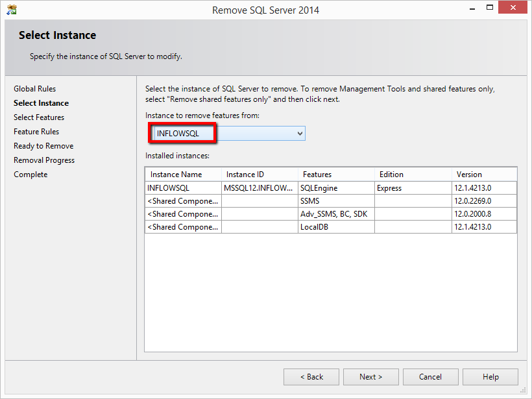Image resolution: width=532 pixels, height=399 pixels.
Task: Click the Back button
Action: click(x=311, y=377)
